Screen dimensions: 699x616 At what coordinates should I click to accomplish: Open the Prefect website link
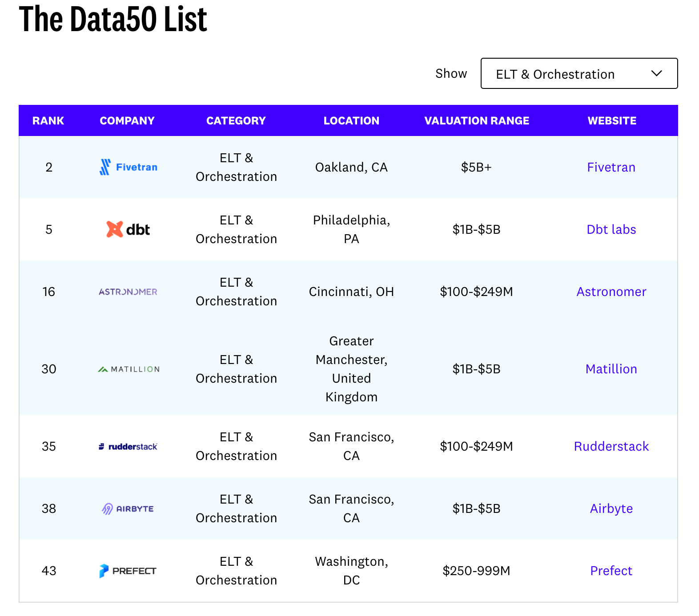(611, 571)
